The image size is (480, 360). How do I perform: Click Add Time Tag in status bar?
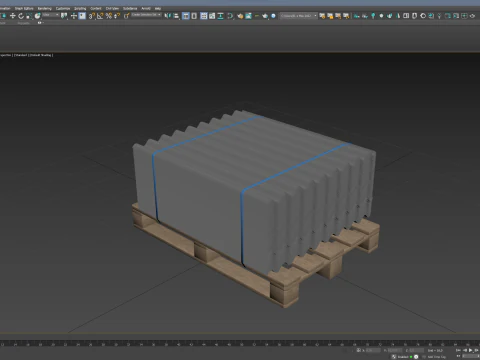tap(437, 357)
